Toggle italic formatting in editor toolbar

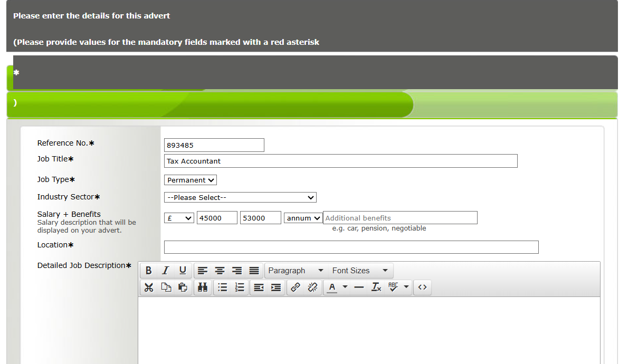(x=165, y=271)
